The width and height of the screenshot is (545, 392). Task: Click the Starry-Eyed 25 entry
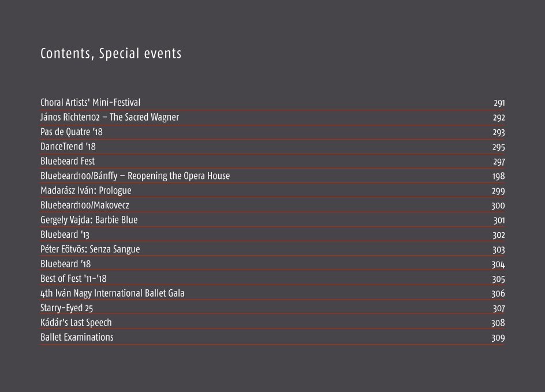(x=272, y=308)
